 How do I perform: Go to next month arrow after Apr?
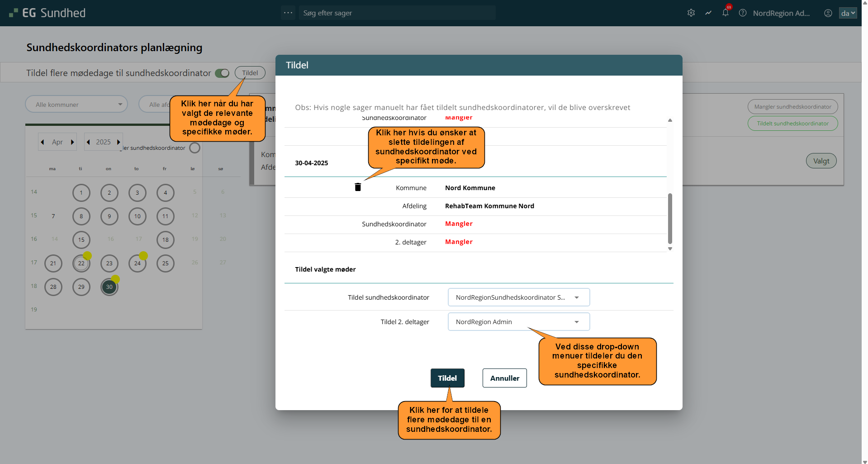(72, 142)
